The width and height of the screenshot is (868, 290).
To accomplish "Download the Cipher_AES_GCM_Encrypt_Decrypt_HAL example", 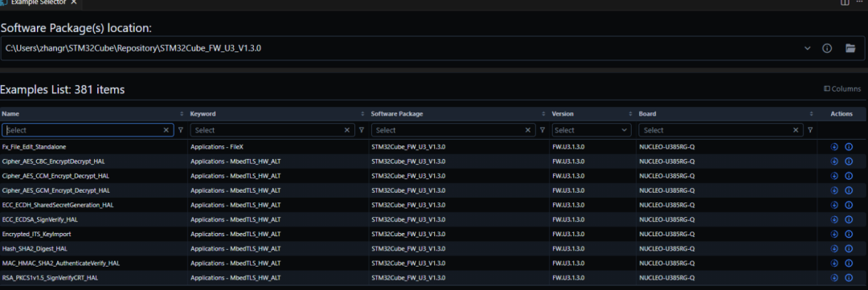I will click(x=834, y=190).
